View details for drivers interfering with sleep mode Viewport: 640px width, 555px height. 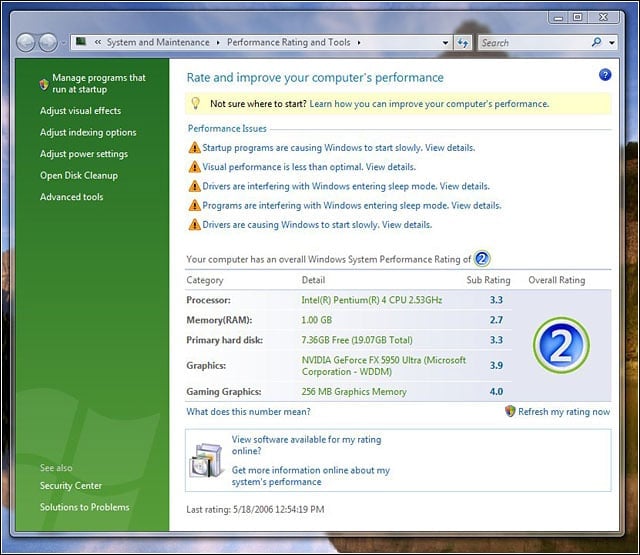click(x=464, y=186)
